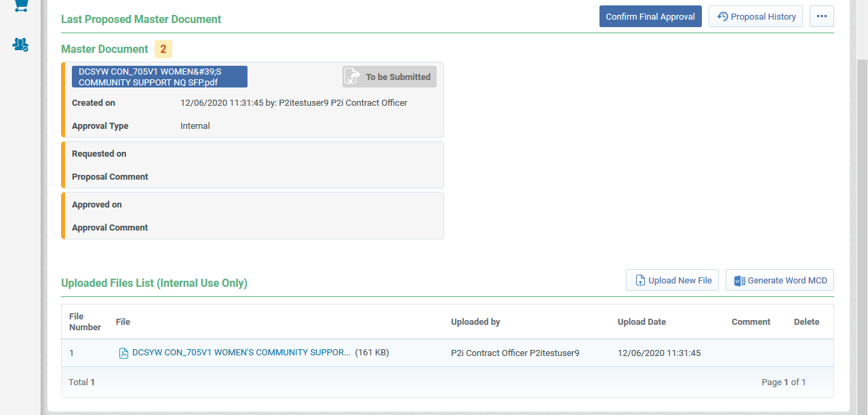This screenshot has width=868, height=415.
Task: Click the Page 1 of 1 indicator
Action: (783, 382)
